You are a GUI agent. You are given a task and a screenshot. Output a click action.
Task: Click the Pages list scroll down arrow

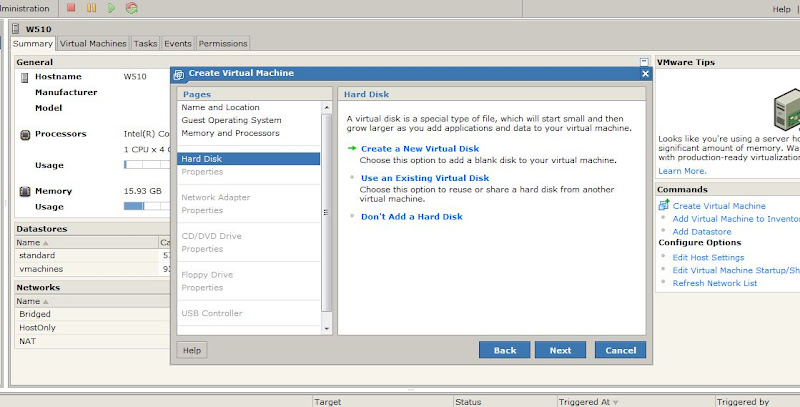327,329
